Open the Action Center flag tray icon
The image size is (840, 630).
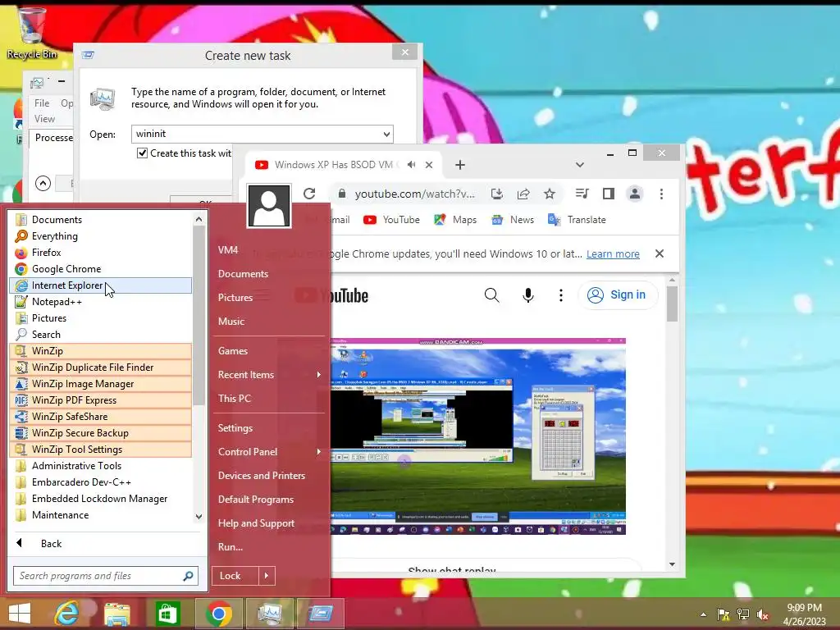coord(724,614)
